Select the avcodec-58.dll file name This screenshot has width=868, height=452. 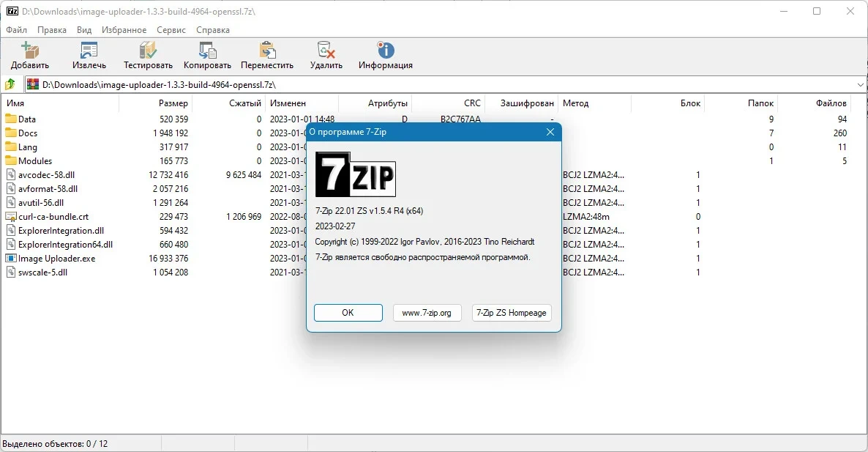tap(47, 175)
